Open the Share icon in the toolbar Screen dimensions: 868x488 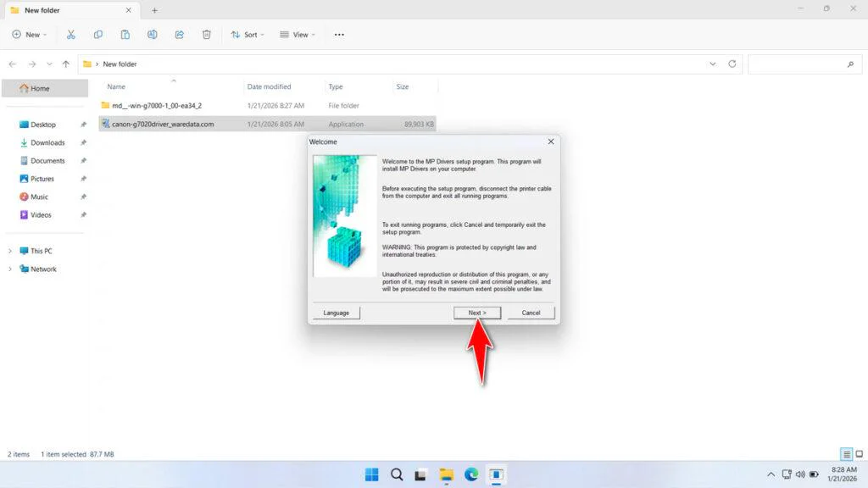[x=179, y=35]
